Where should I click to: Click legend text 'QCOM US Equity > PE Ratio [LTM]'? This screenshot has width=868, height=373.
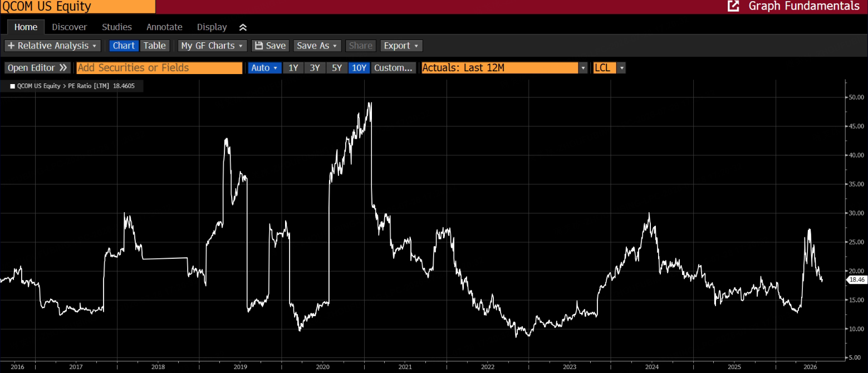coord(63,86)
